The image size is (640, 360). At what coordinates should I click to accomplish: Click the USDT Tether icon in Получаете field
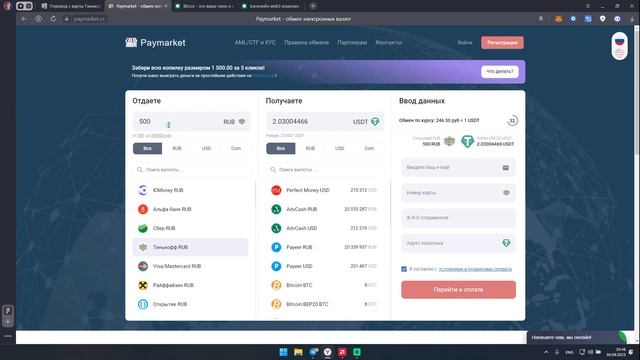[x=375, y=122]
